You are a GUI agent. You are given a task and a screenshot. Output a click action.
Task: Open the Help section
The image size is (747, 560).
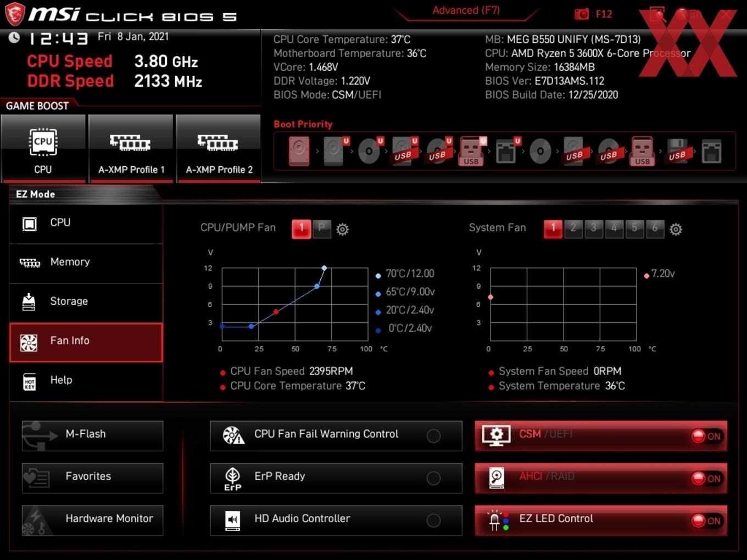(86, 382)
